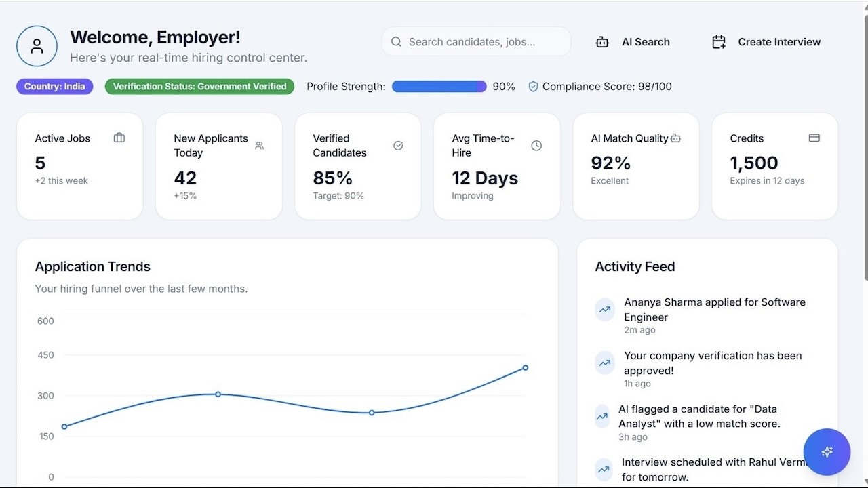Click the shield icon beside Compliance Score
Image resolution: width=868 pixels, height=488 pixels.
[x=533, y=86]
